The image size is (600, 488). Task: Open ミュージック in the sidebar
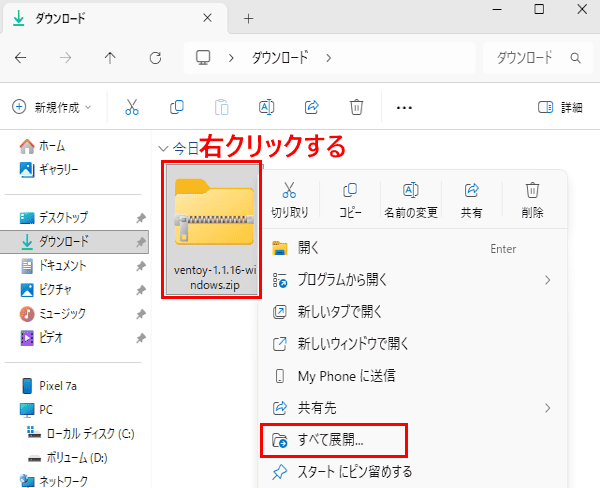(x=53, y=314)
